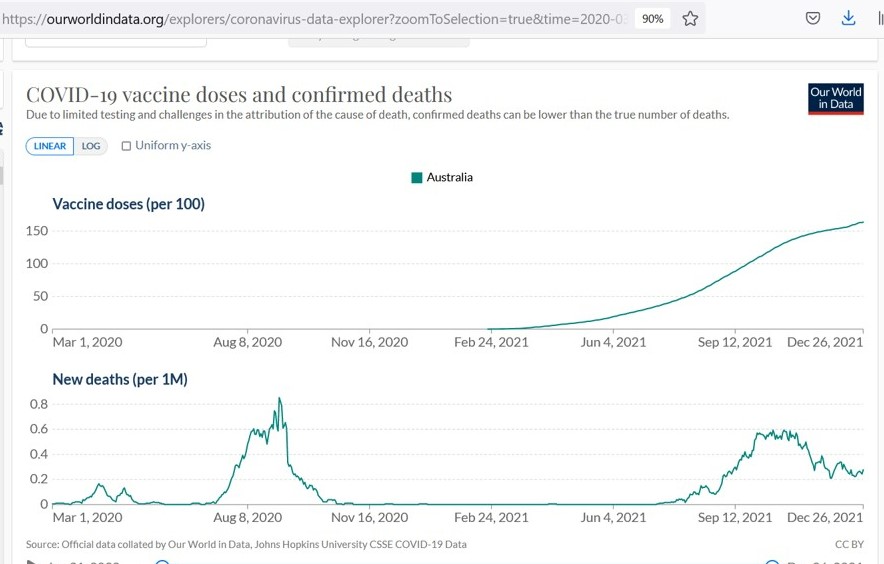884x564 pixels.
Task: Select the LINEAR scale option
Action: (50, 146)
